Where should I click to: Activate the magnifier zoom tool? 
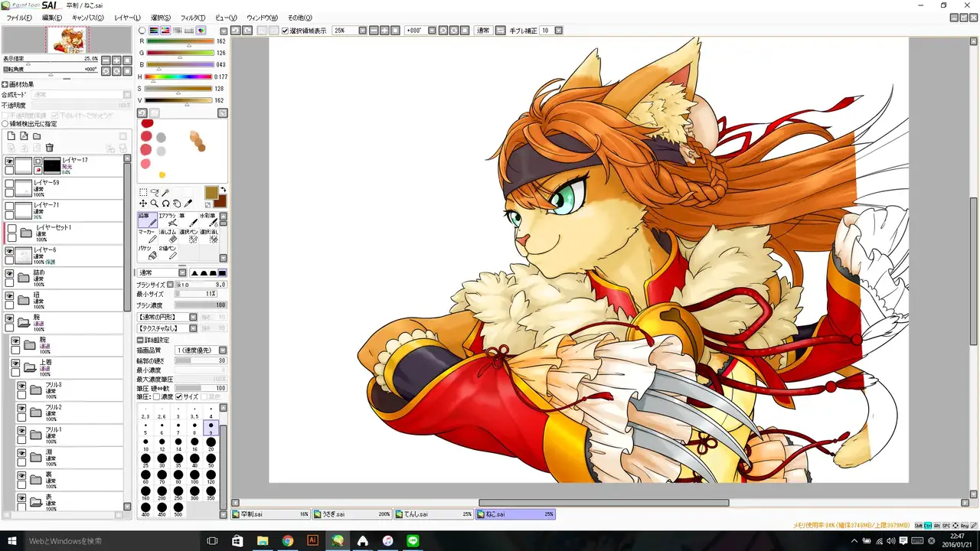154,204
